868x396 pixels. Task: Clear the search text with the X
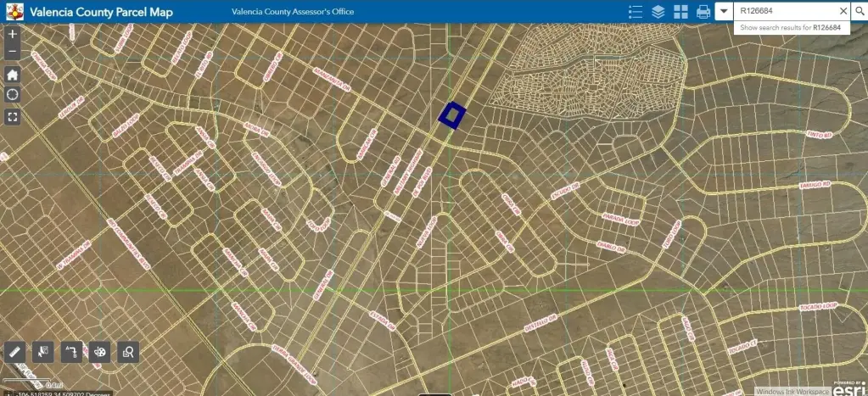click(843, 12)
